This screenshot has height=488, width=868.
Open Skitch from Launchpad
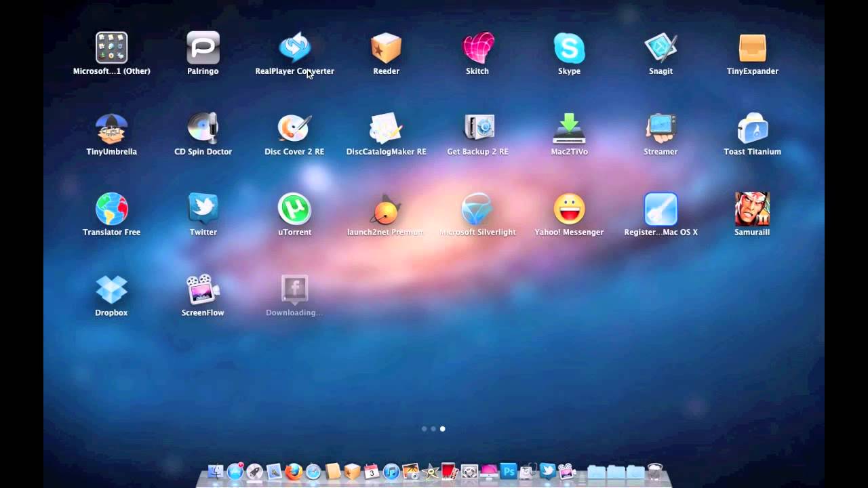[477, 48]
